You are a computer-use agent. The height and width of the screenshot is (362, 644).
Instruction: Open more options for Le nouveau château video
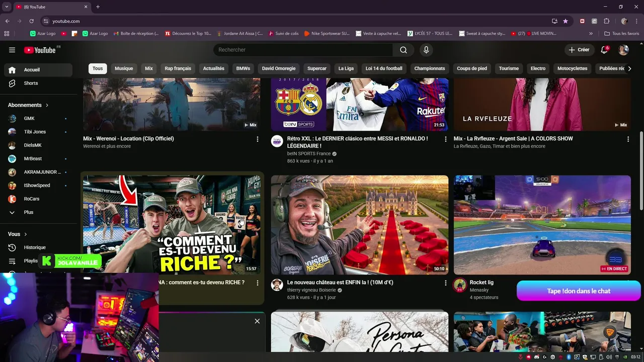445,283
